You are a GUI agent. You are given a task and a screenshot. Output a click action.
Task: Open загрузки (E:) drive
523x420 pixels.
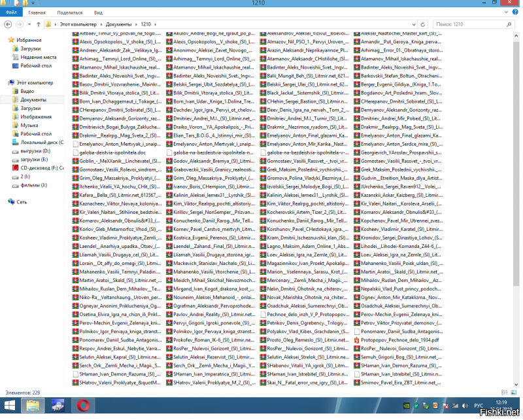click(30, 159)
